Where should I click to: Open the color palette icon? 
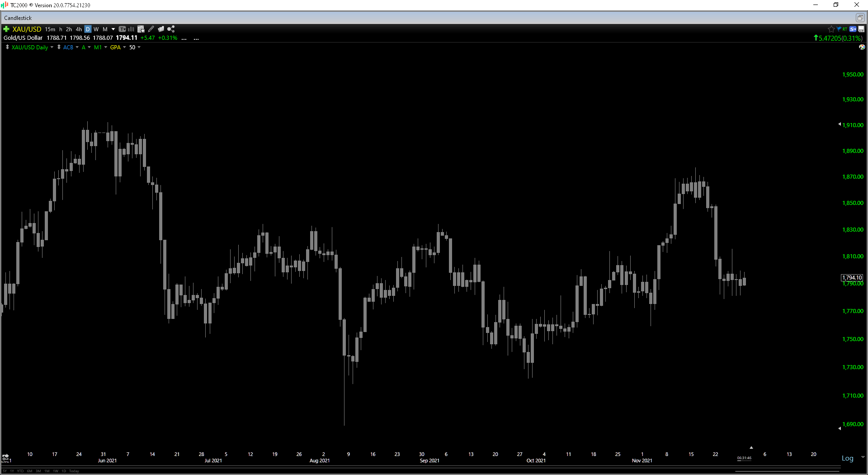(862, 47)
